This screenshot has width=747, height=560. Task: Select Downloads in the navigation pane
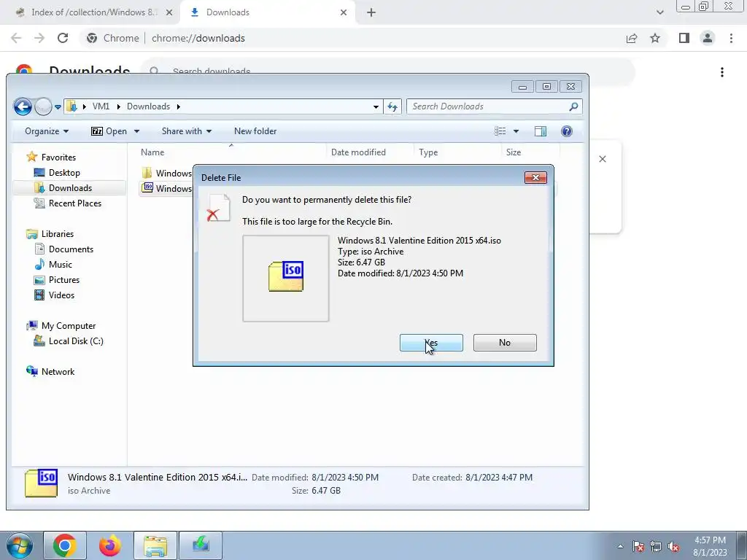(70, 188)
